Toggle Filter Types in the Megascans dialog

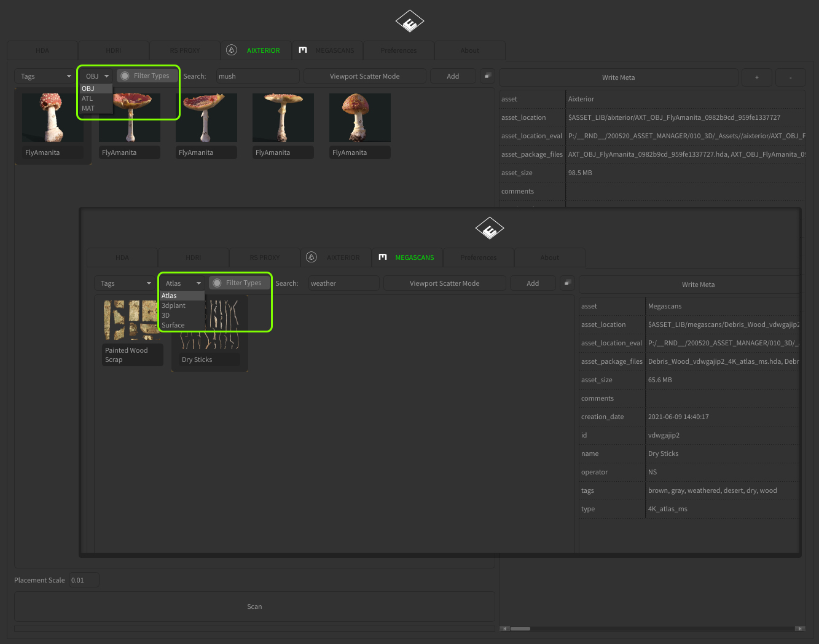click(239, 283)
